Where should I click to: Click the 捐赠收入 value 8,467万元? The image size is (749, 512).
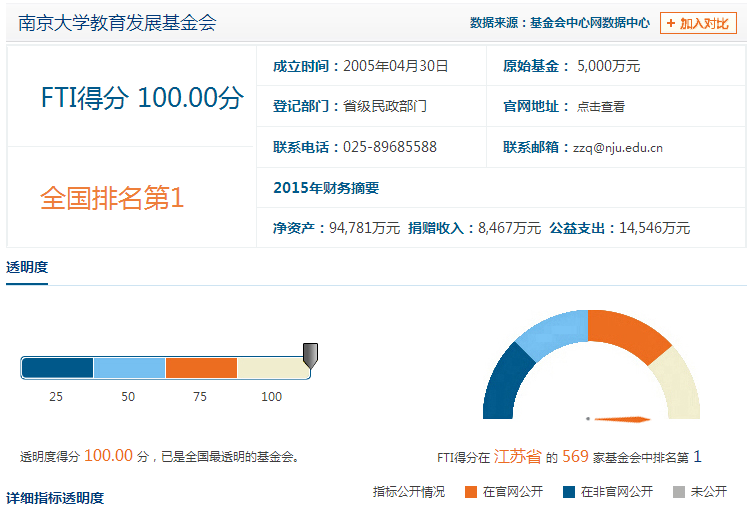pos(510,228)
